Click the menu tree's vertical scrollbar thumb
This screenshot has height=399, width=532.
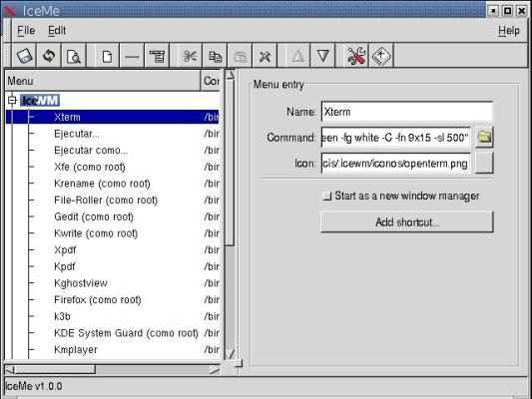230,163
